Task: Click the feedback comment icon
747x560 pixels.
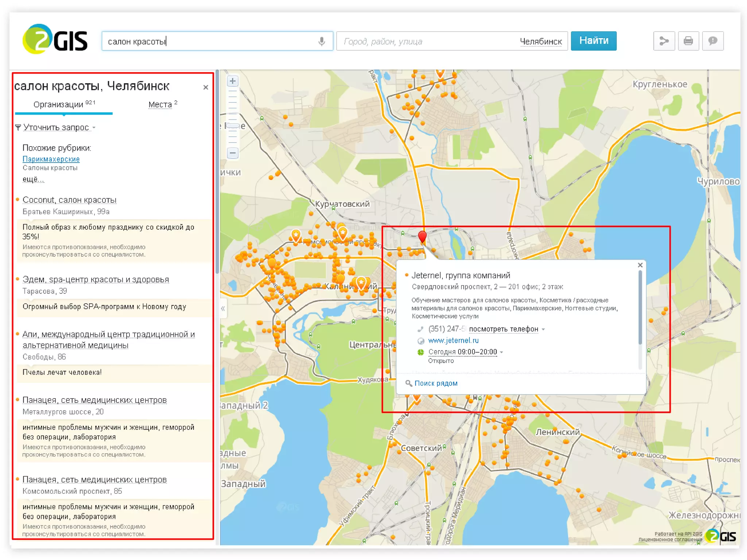Action: 712,41
